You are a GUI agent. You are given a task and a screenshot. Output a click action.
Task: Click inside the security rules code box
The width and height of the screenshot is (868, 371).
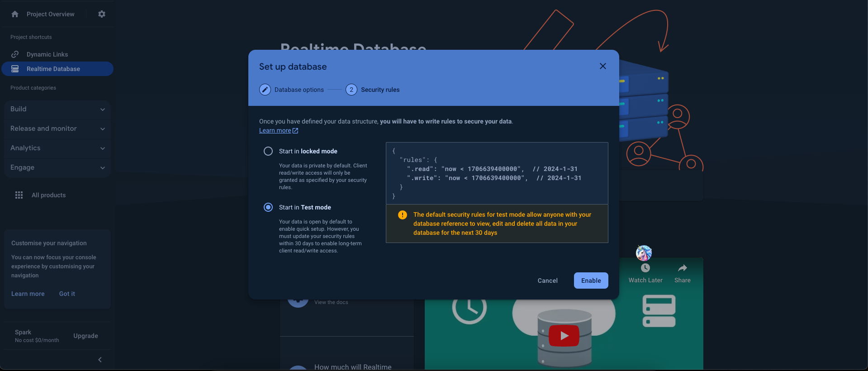[497, 173]
